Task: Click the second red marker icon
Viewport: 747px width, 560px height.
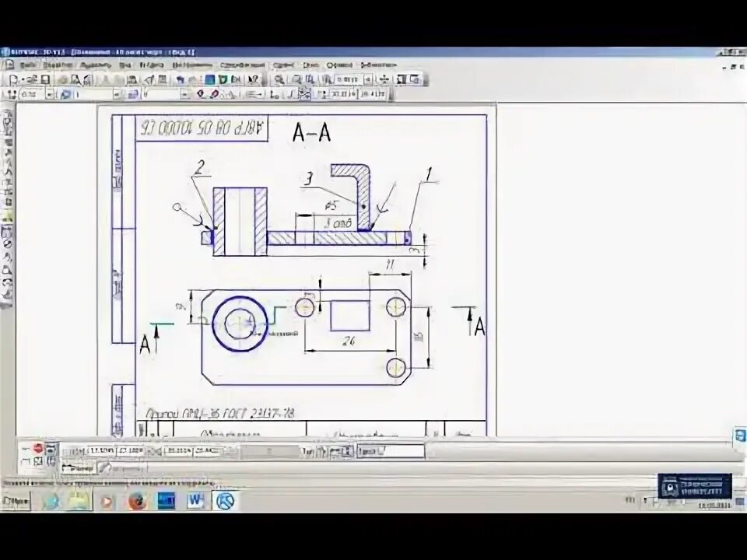Action: pos(215,94)
